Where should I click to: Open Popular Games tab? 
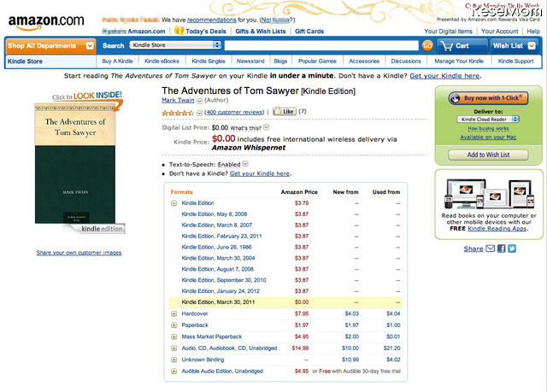pos(317,61)
